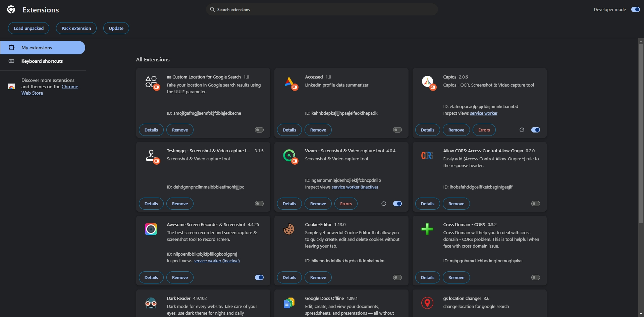Click the 'All Extensions' heading
Viewport: 644px width, 317px height.
(153, 60)
